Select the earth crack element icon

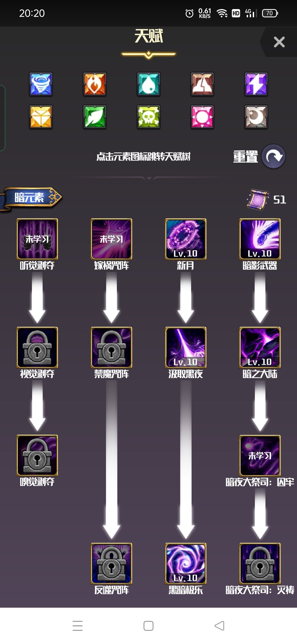(x=202, y=84)
